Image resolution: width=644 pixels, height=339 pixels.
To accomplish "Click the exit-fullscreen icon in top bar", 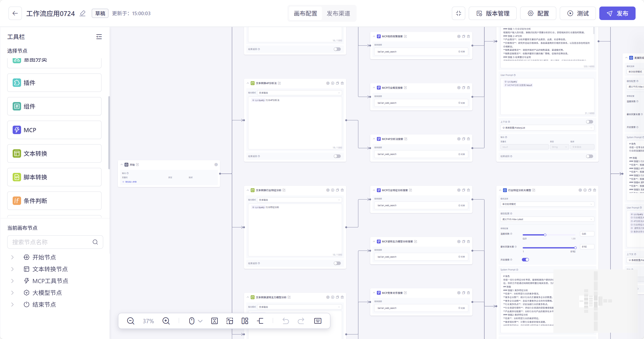I will tap(459, 13).
